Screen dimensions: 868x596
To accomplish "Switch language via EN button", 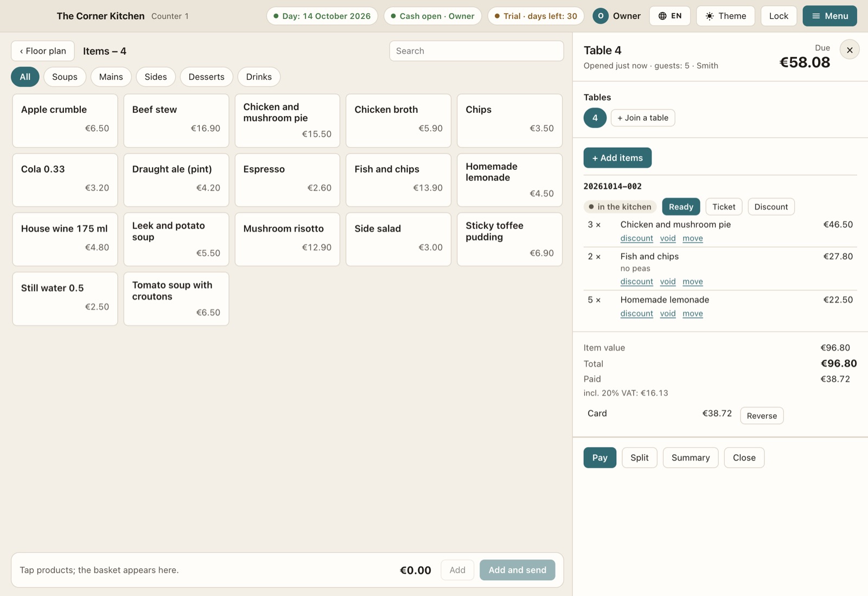I will (x=670, y=16).
